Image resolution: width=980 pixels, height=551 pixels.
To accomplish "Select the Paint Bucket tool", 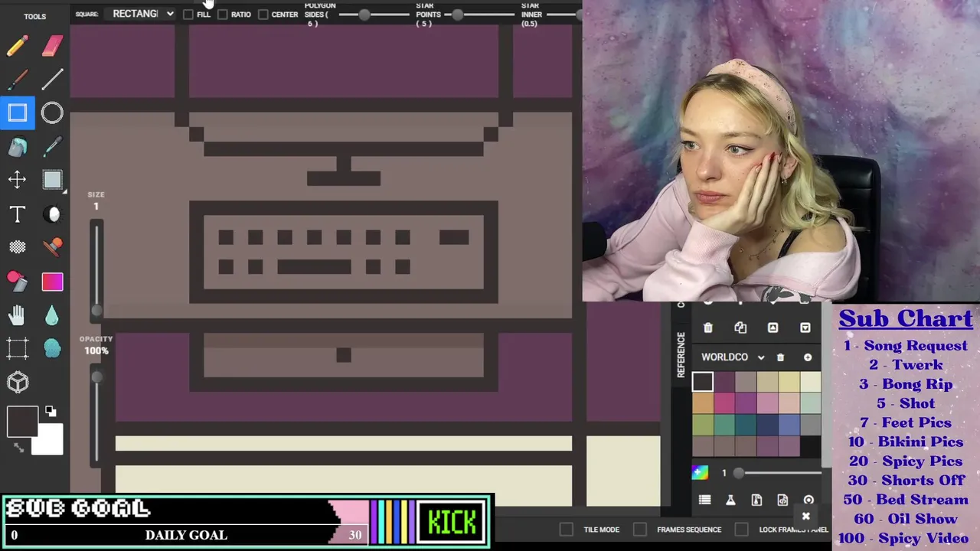I will pyautogui.click(x=17, y=146).
